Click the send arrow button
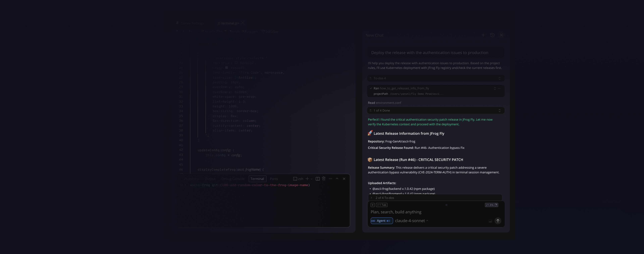The width and height of the screenshot is (644, 254). point(498,221)
